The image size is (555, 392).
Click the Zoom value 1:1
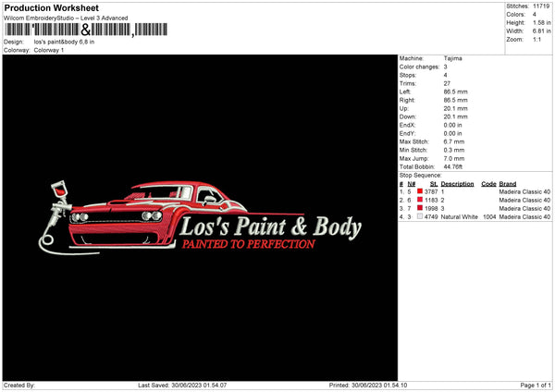coord(536,39)
